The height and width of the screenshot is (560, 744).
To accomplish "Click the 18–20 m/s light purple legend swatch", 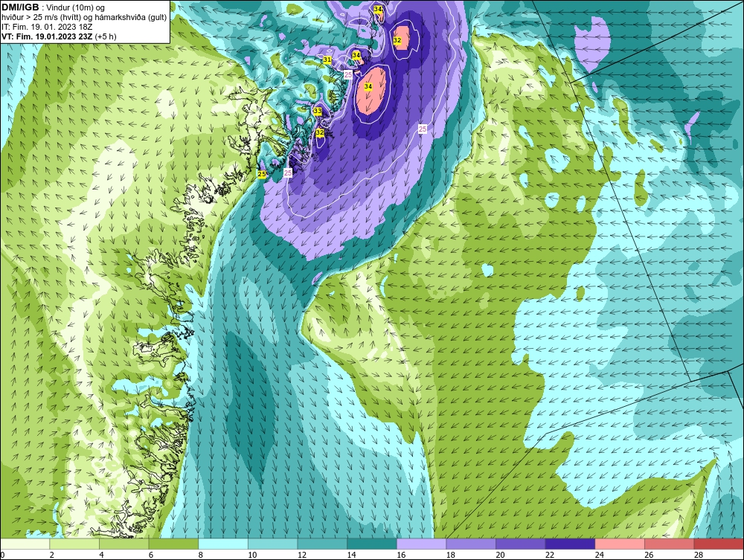I will pyautogui.click(x=471, y=544).
